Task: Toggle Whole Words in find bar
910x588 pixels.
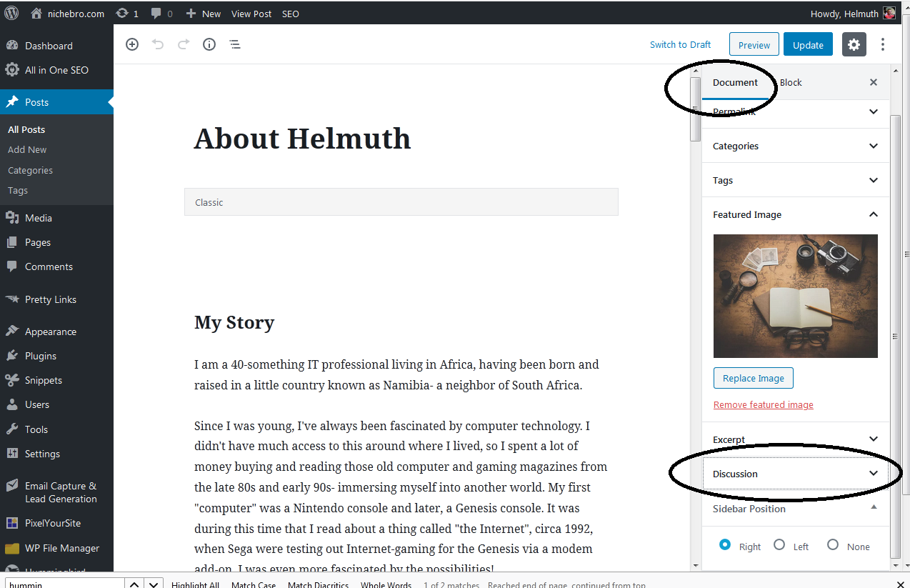Action: (386, 584)
